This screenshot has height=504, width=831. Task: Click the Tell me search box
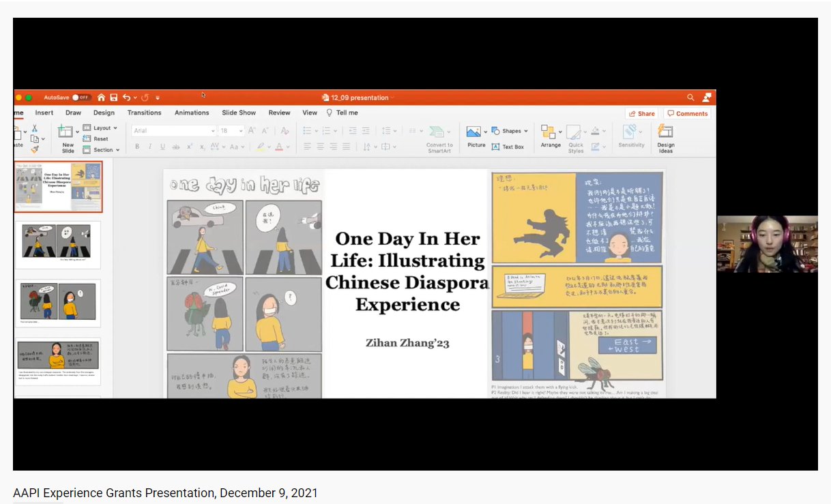tap(342, 113)
